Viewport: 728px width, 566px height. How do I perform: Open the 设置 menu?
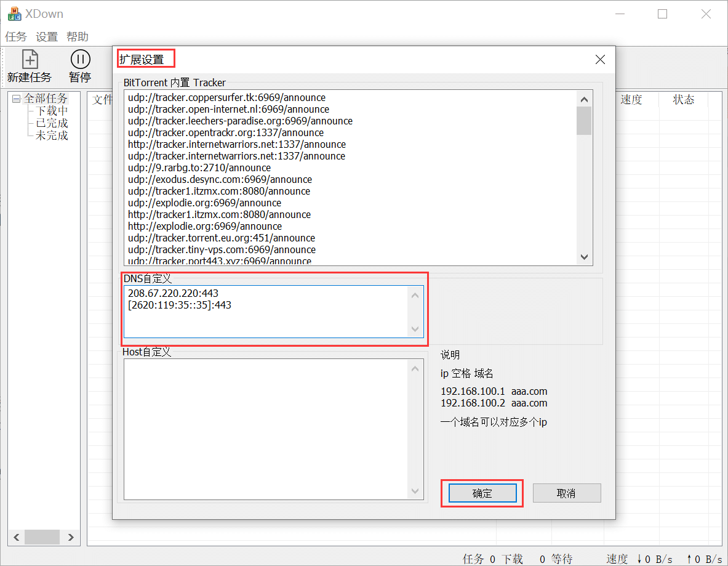click(46, 36)
